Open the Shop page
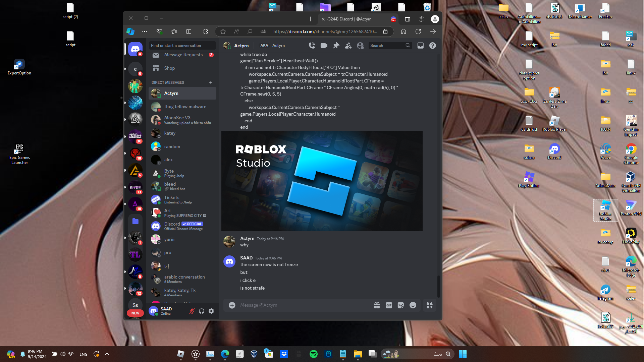This screenshot has width=644, height=362. [x=182, y=68]
